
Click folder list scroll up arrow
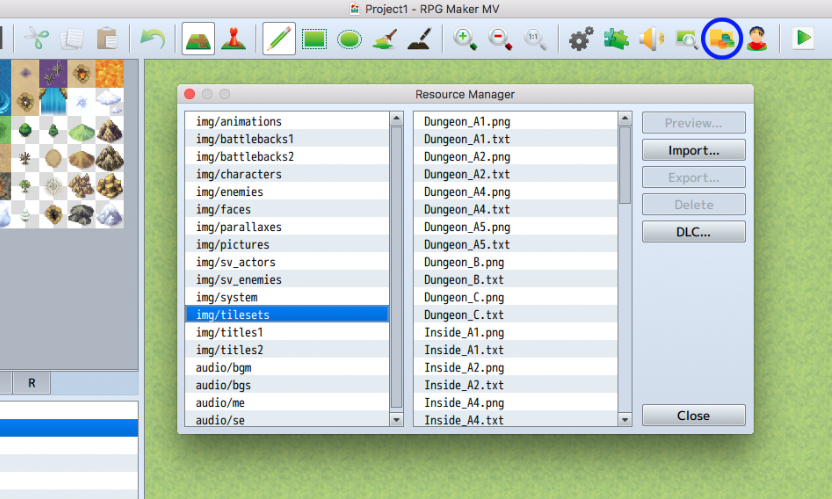click(x=396, y=118)
